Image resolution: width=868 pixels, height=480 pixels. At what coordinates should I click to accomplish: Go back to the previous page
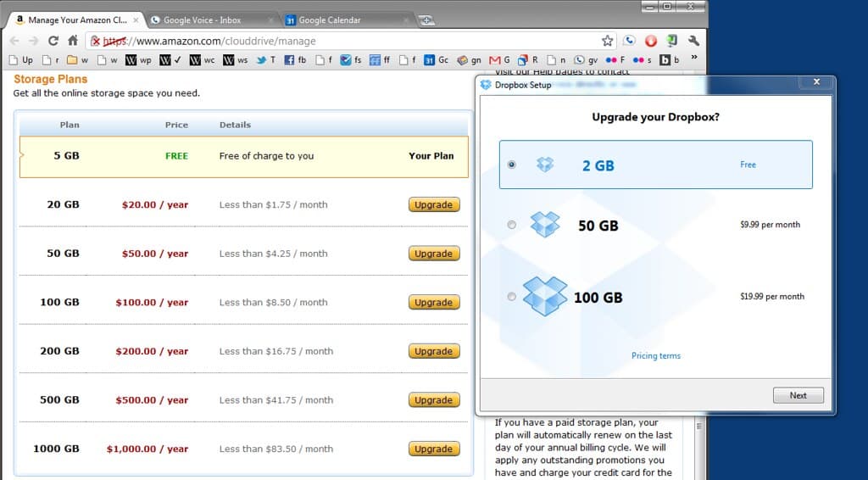click(x=15, y=41)
